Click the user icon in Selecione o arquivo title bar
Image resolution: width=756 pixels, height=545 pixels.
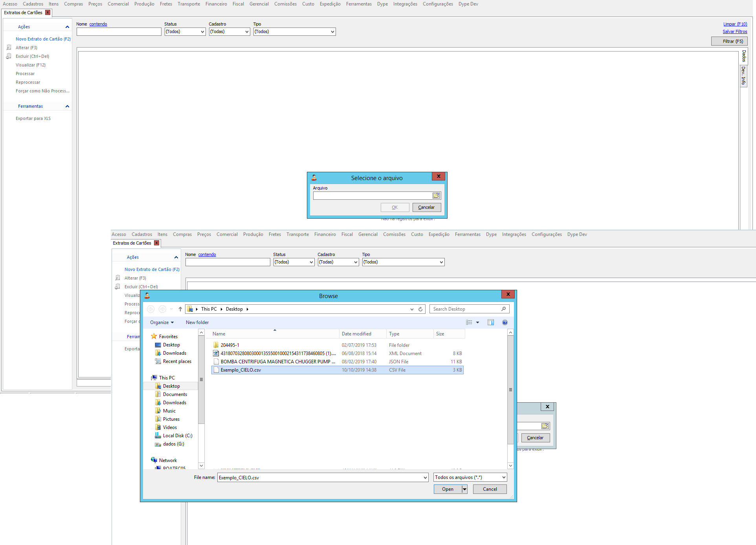(x=314, y=178)
